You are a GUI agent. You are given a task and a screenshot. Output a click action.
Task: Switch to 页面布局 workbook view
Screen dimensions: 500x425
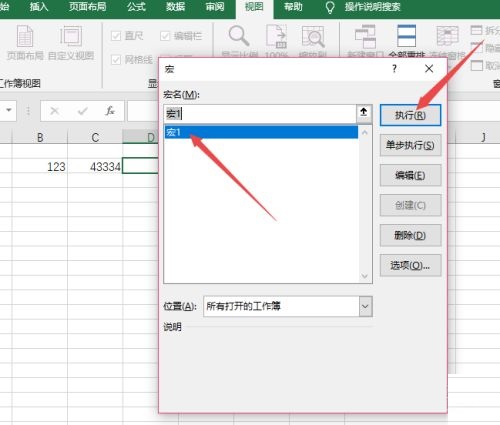[x=25, y=43]
